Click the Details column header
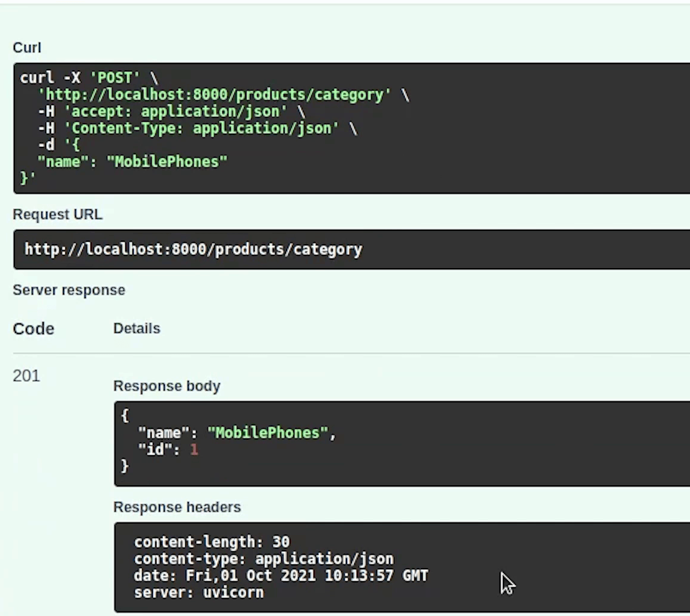Image resolution: width=690 pixels, height=616 pixels. [137, 329]
